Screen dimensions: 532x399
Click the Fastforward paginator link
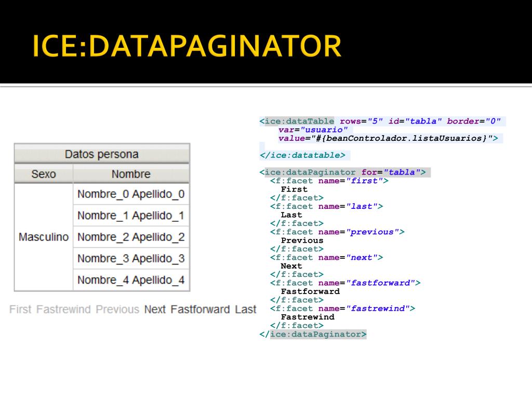point(200,310)
